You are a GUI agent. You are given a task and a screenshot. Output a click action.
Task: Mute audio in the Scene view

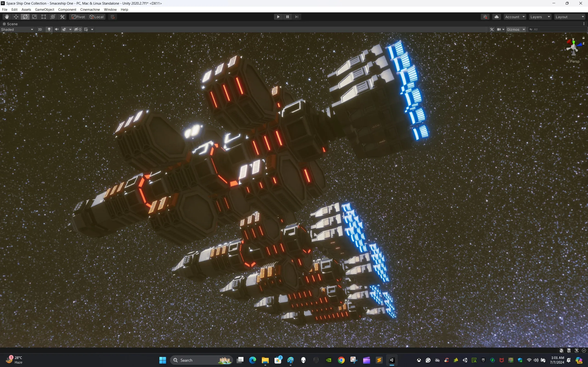[57, 29]
